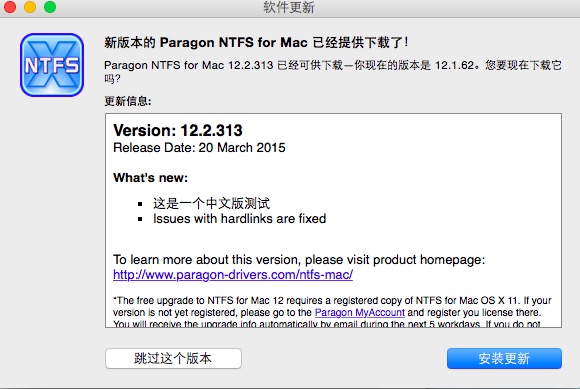The image size is (580, 389).
Task: Click the Paragon NTFS app icon
Action: tap(52, 65)
